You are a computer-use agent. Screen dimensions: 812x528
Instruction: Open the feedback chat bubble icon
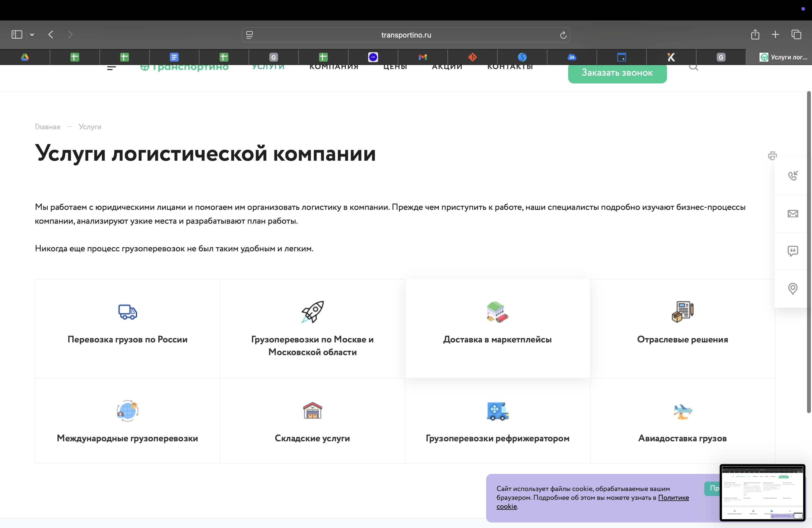click(793, 251)
